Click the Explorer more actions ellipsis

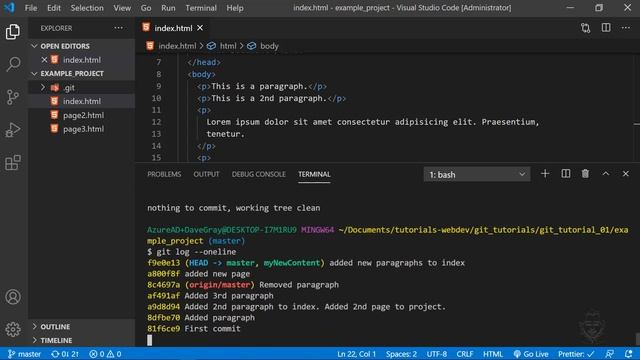click(118, 28)
